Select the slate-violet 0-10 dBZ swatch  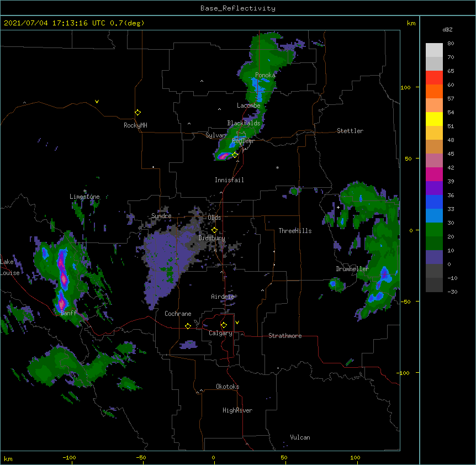(x=434, y=257)
